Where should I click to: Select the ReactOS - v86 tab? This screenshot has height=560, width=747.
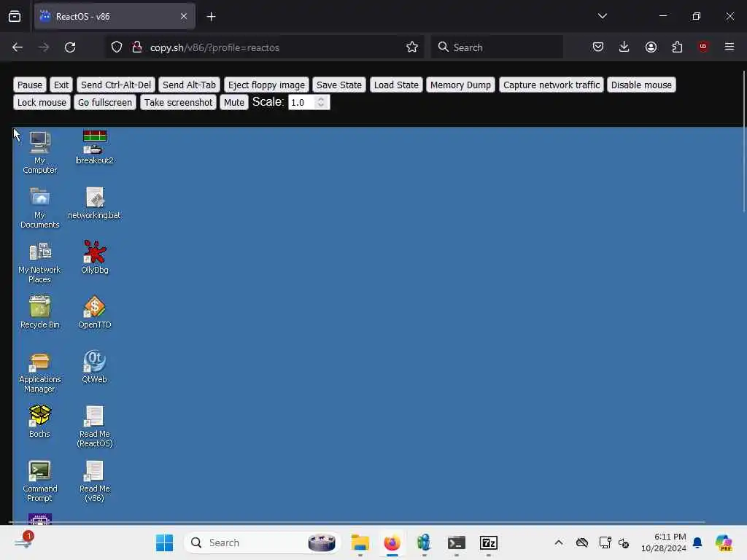click(x=115, y=17)
